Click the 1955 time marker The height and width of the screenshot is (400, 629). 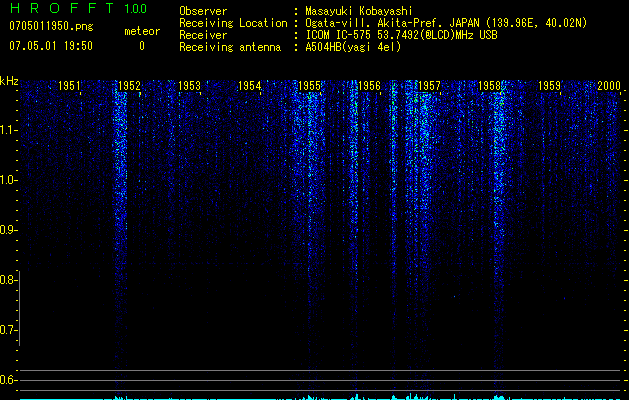[x=309, y=85]
